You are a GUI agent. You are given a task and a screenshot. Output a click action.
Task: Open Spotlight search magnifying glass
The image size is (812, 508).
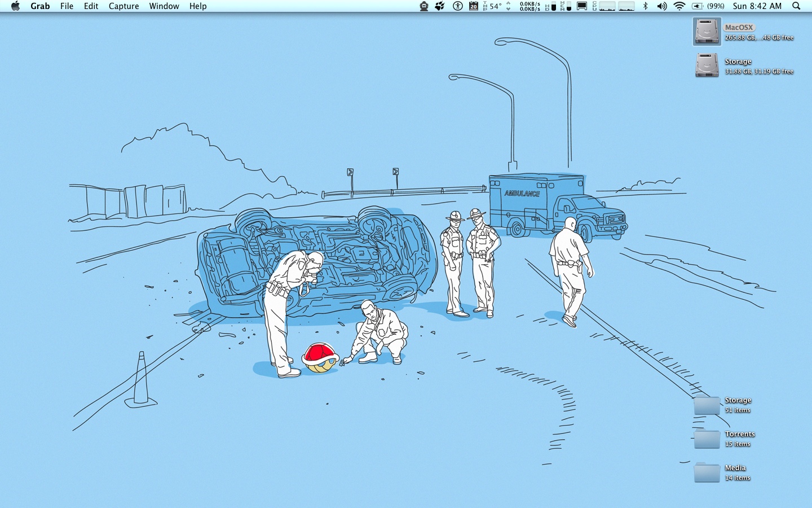pos(796,6)
